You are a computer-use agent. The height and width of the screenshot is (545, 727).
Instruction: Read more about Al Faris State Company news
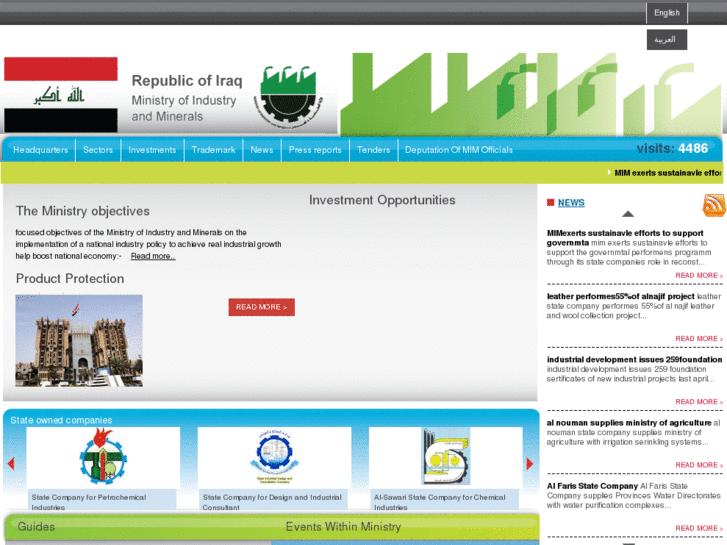point(699,528)
